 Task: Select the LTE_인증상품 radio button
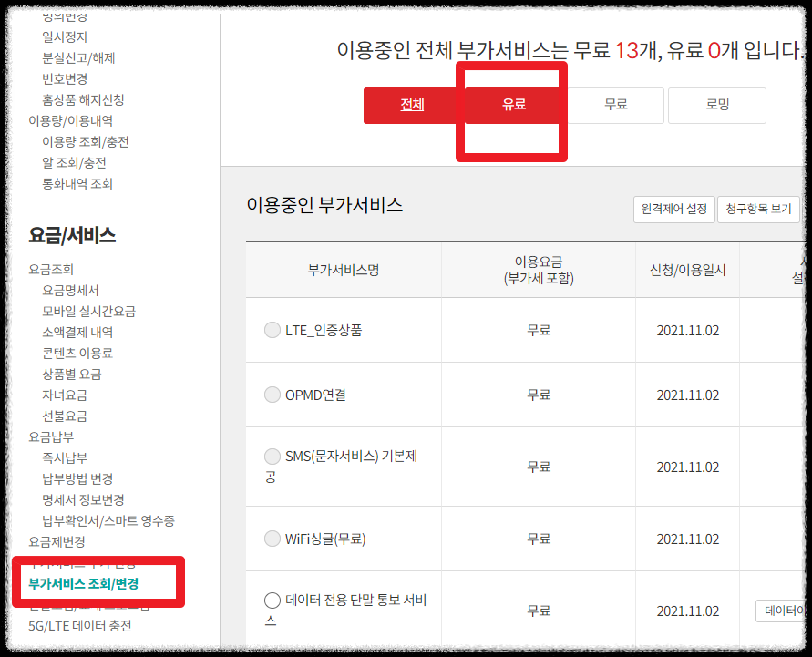(272, 330)
